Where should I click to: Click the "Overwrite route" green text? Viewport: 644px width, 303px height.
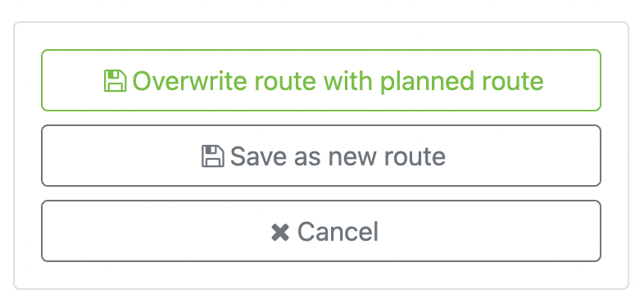coord(224,80)
